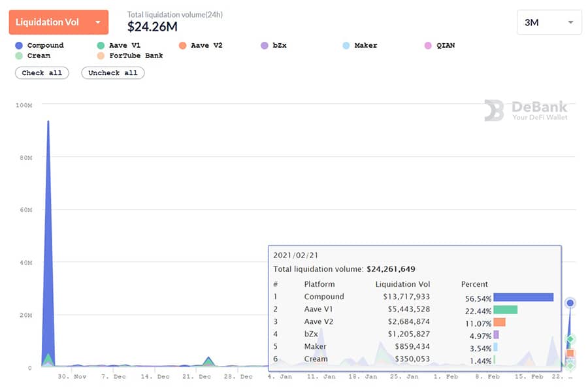Open the Liquidation Vol metric dropdown

(59, 22)
